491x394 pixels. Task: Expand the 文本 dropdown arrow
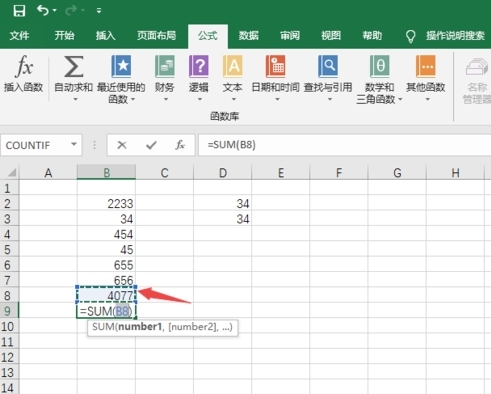[x=233, y=99]
